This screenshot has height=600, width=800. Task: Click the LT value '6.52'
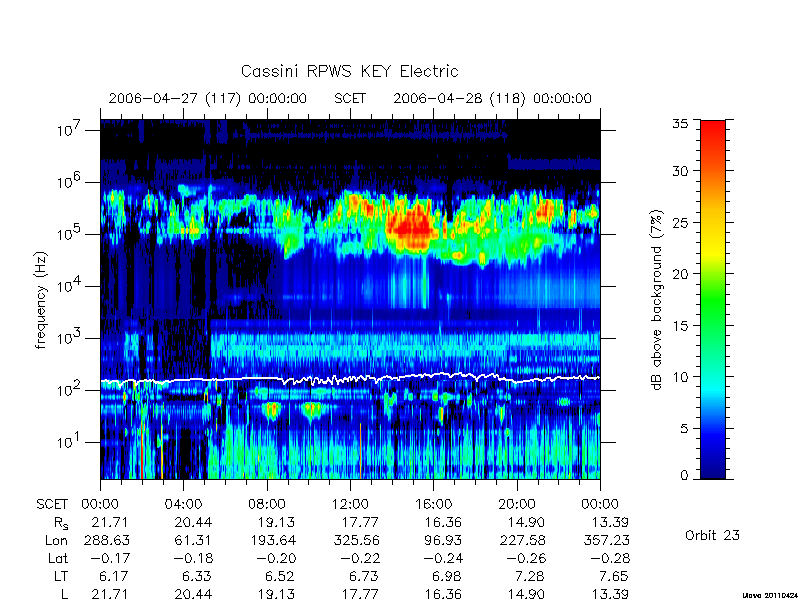(x=280, y=577)
